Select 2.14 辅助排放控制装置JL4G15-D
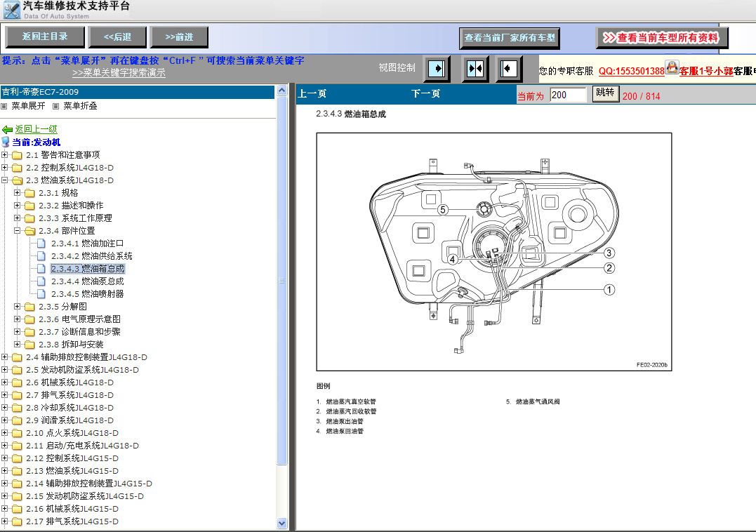The image size is (756, 532). [x=89, y=484]
